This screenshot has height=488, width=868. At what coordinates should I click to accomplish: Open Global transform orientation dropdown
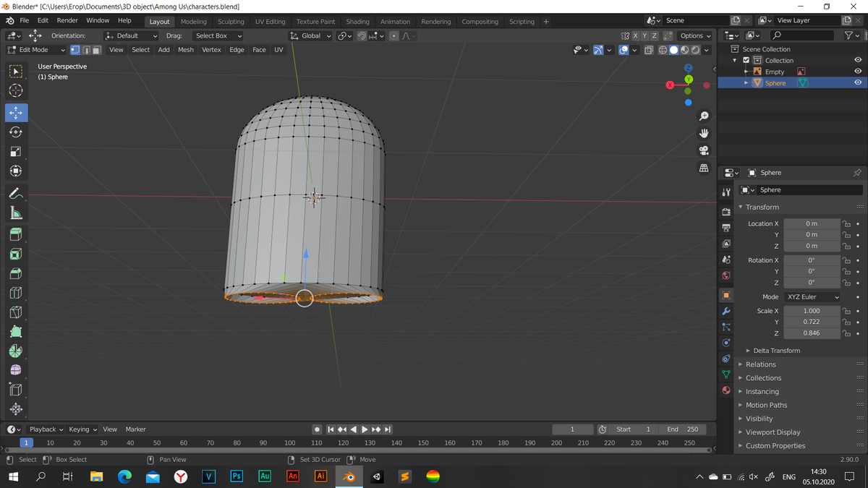[x=310, y=35]
